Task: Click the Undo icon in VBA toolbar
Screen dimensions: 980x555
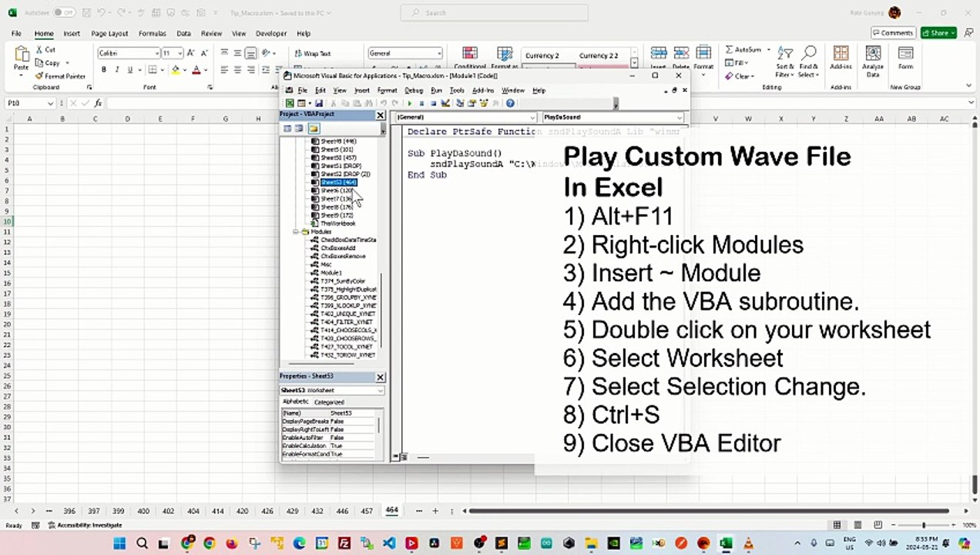Action: tap(383, 103)
